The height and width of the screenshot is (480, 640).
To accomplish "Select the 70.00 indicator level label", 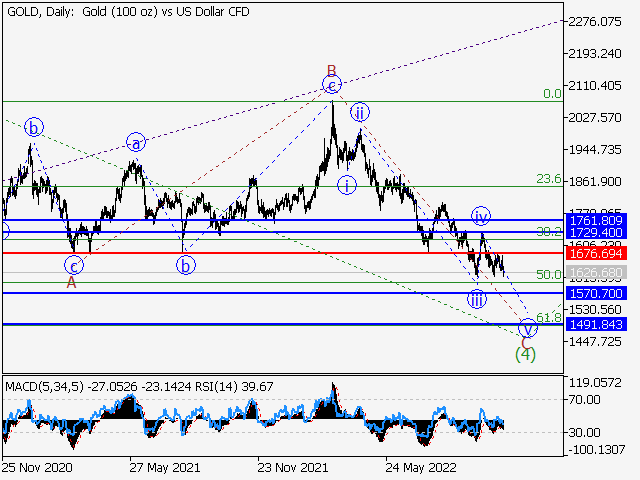I will (584, 400).
